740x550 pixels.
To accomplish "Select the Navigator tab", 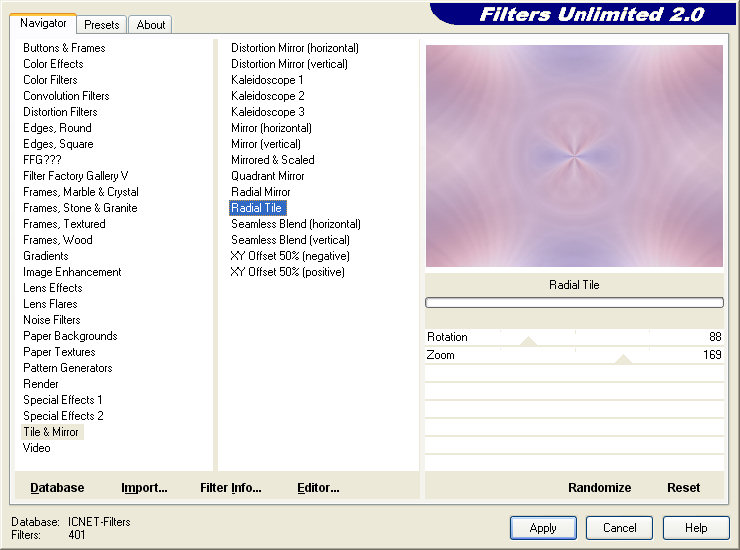I will (43, 23).
